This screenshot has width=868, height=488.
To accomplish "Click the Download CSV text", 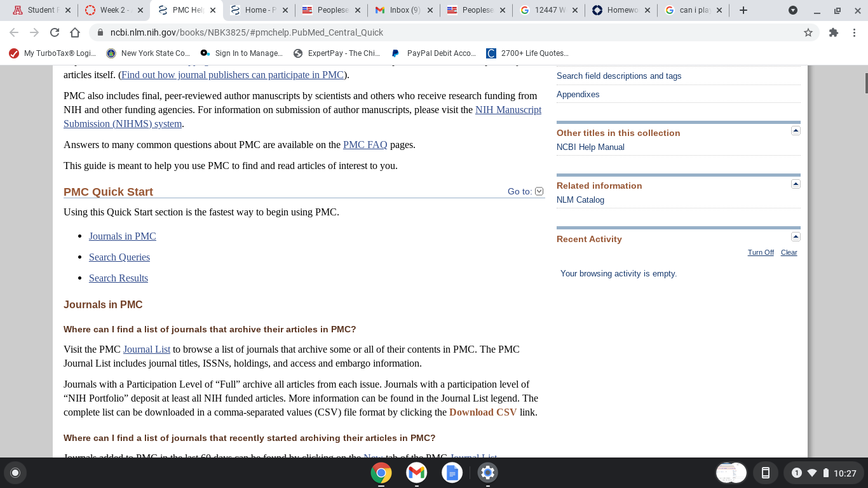I will click(x=483, y=412).
